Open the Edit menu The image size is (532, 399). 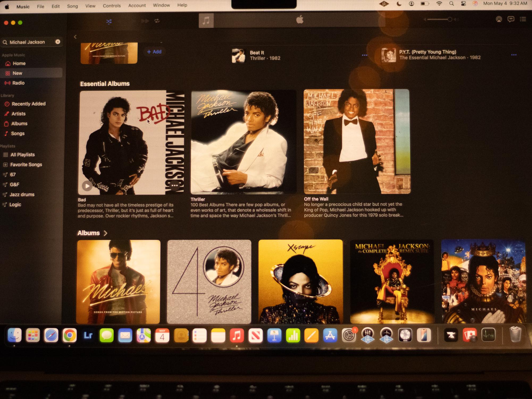56,6
